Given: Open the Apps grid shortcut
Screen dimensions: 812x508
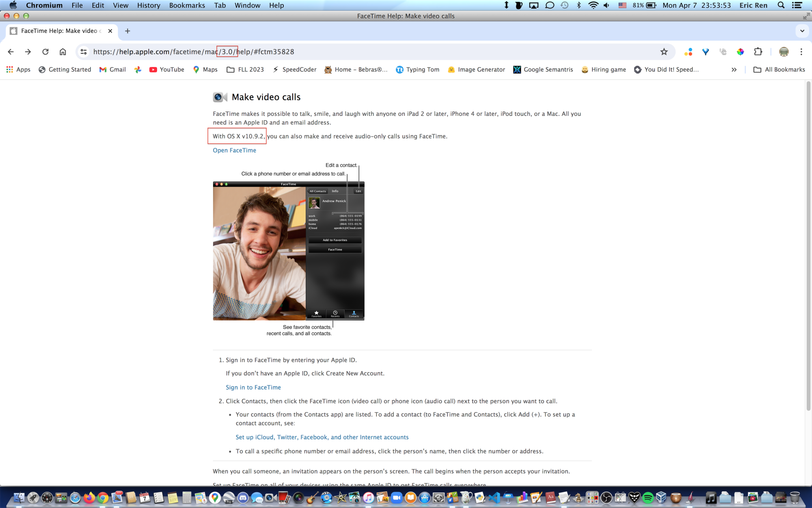Looking at the screenshot, I should [x=18, y=69].
